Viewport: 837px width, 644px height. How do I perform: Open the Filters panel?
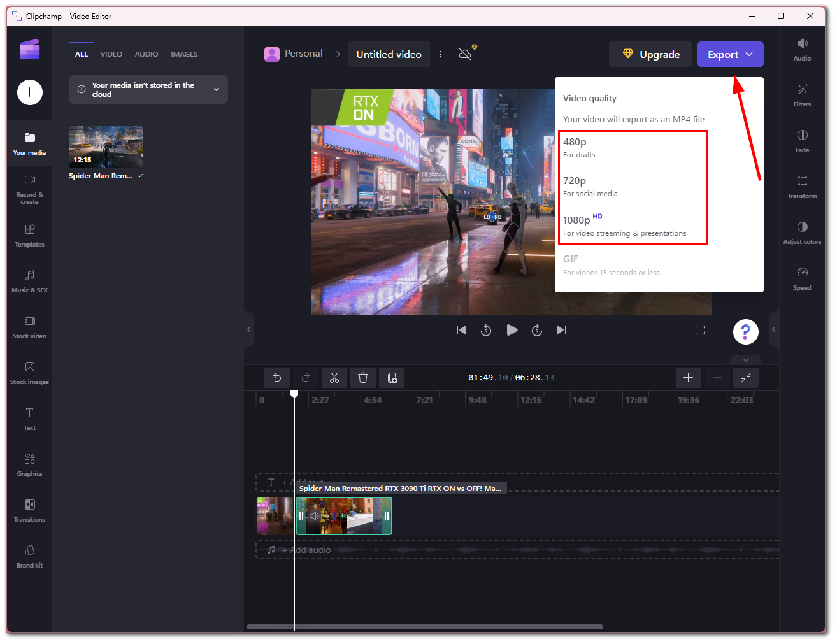click(802, 95)
